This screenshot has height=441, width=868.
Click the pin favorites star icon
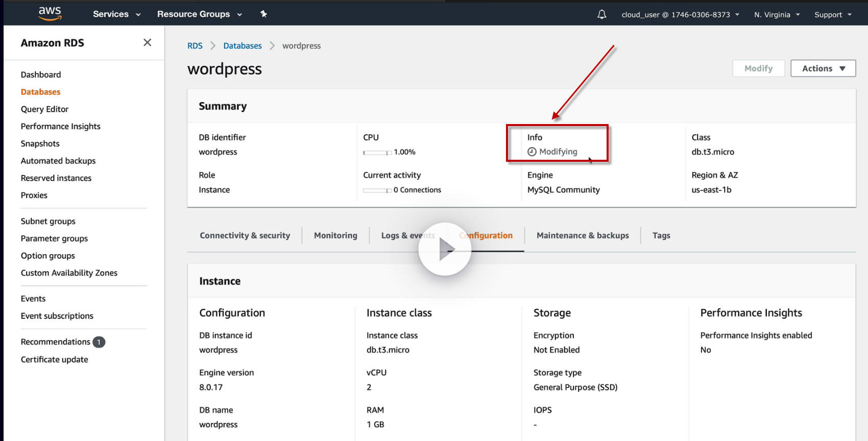[x=263, y=14]
